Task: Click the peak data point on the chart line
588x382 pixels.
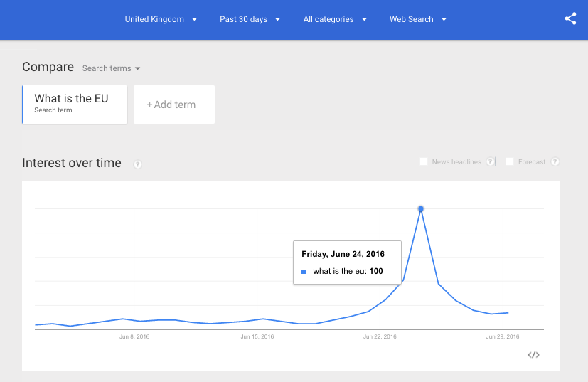Action: [x=421, y=208]
